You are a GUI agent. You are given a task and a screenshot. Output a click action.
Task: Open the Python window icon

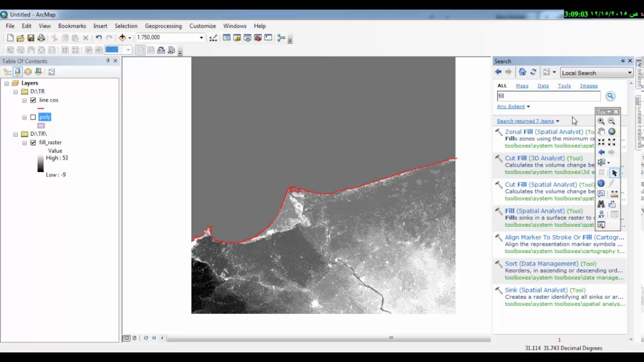click(x=268, y=38)
